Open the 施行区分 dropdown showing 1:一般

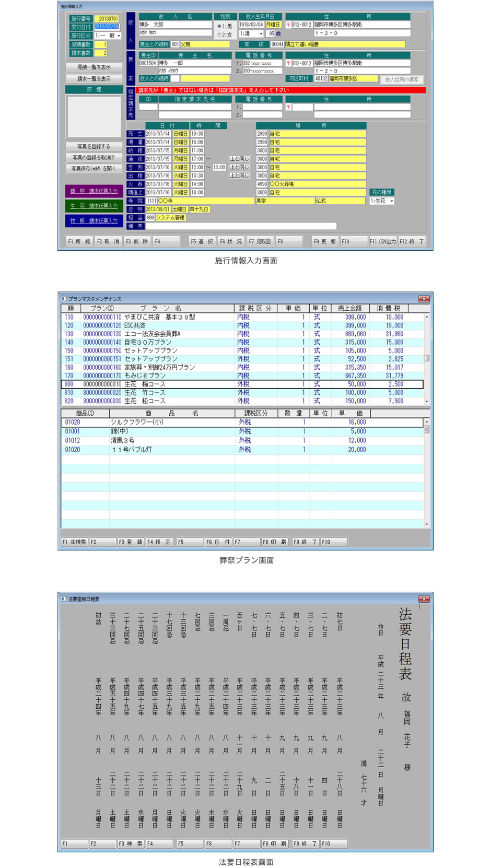click(x=108, y=36)
